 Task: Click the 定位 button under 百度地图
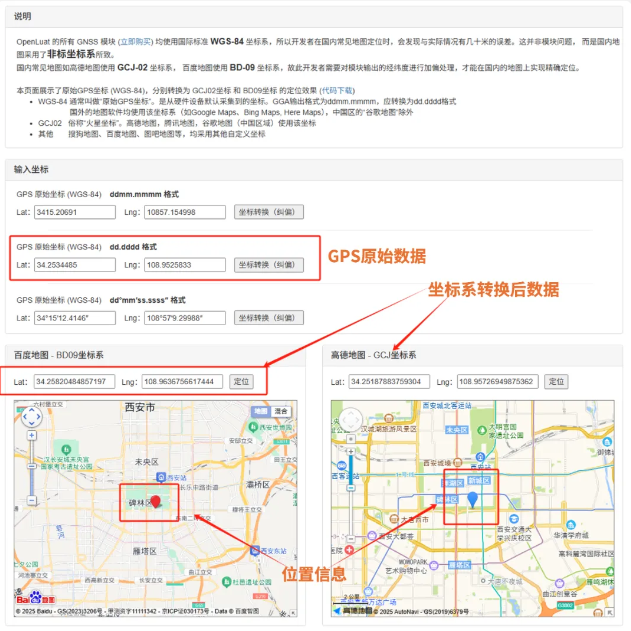(241, 381)
